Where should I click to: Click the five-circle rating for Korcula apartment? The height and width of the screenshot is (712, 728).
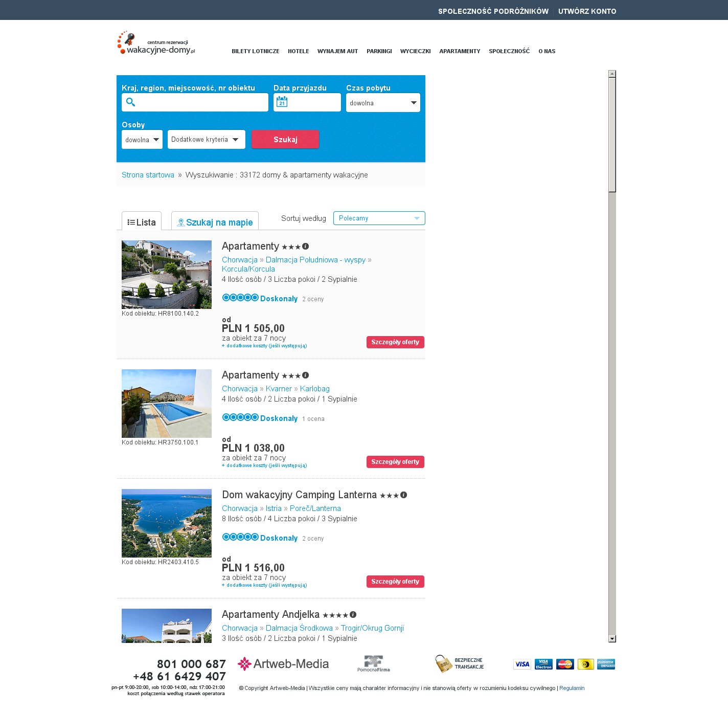click(x=240, y=298)
